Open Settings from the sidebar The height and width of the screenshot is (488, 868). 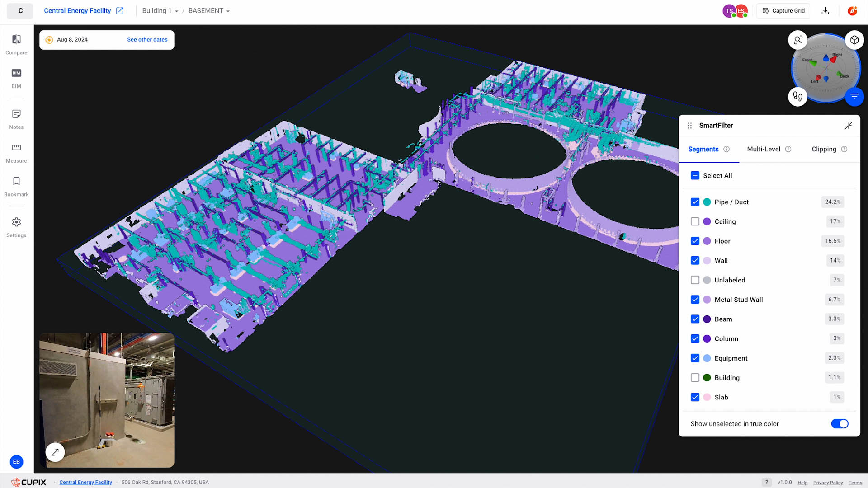click(16, 227)
